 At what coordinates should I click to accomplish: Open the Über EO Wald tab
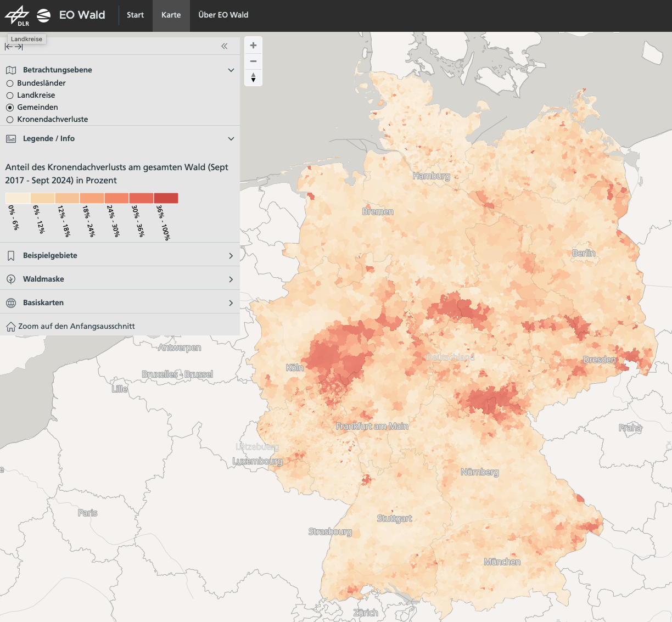[223, 15]
